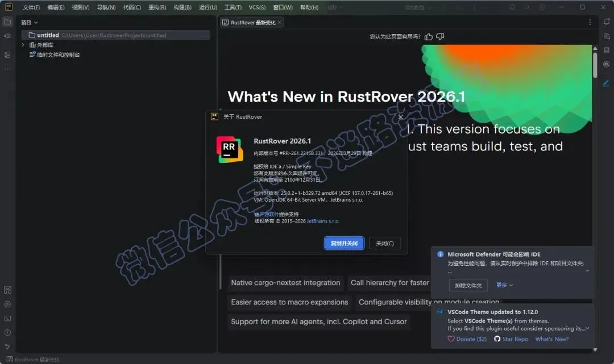Screen dimensions: 614x364
Task: Click the What's New page vertical scrollbar thumb
Action: pyautogui.click(x=595, y=65)
